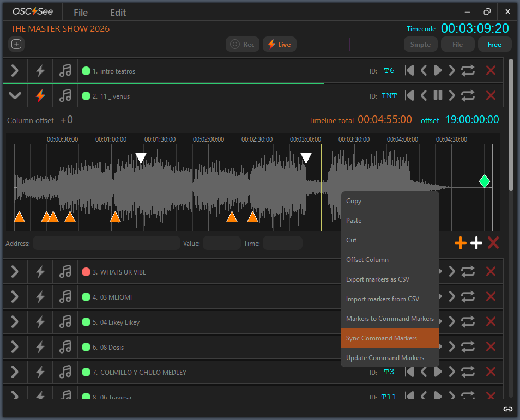Image resolution: width=520 pixels, height=420 pixels.
Task: Expand the 03 MEIOMI track
Action: [15, 297]
